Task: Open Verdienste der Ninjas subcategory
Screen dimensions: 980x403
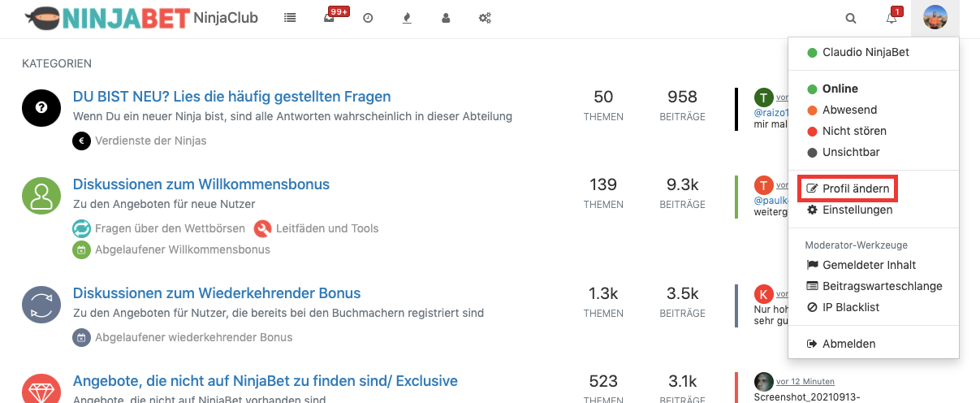Action: click(150, 141)
